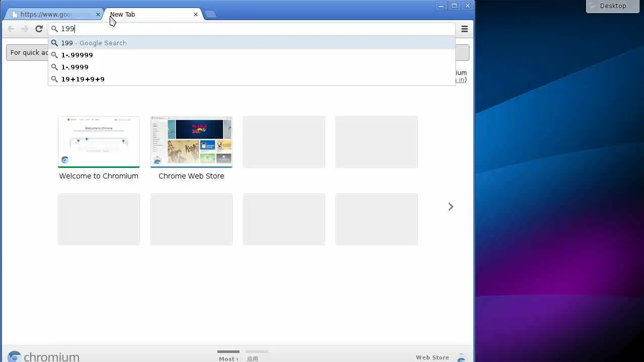Viewport: 644px width, 362px height.
Task: Reload the current page
Action: click(x=39, y=29)
